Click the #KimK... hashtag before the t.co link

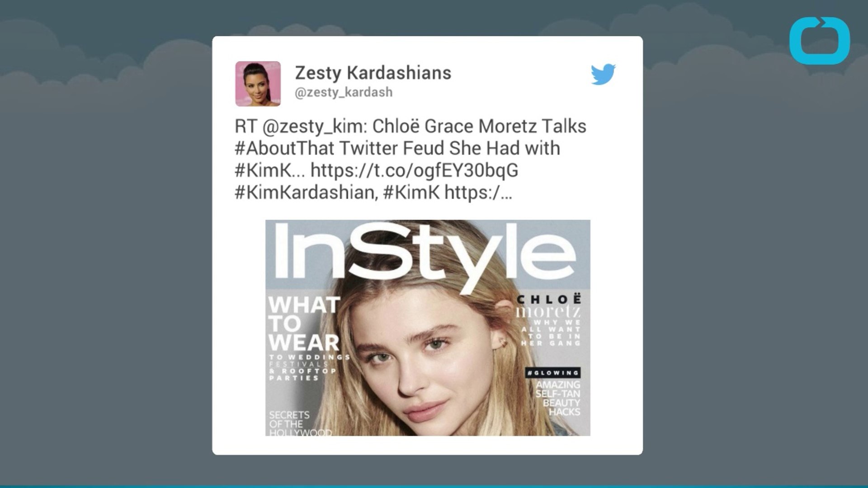270,170
